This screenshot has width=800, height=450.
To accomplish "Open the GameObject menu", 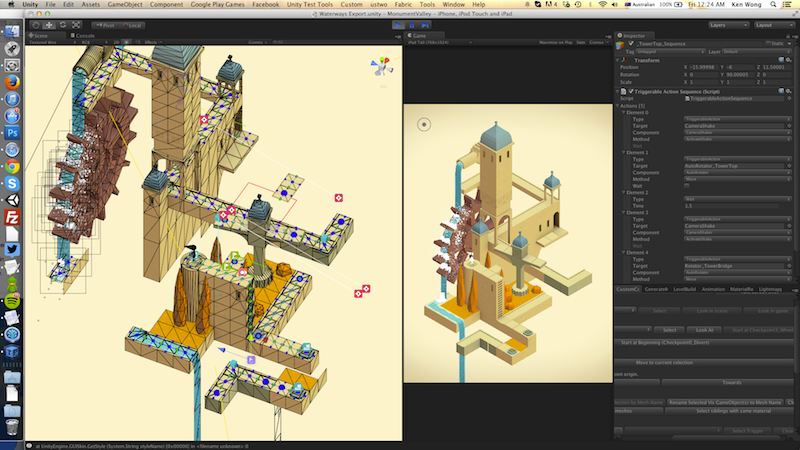I will pyautogui.click(x=125, y=4).
